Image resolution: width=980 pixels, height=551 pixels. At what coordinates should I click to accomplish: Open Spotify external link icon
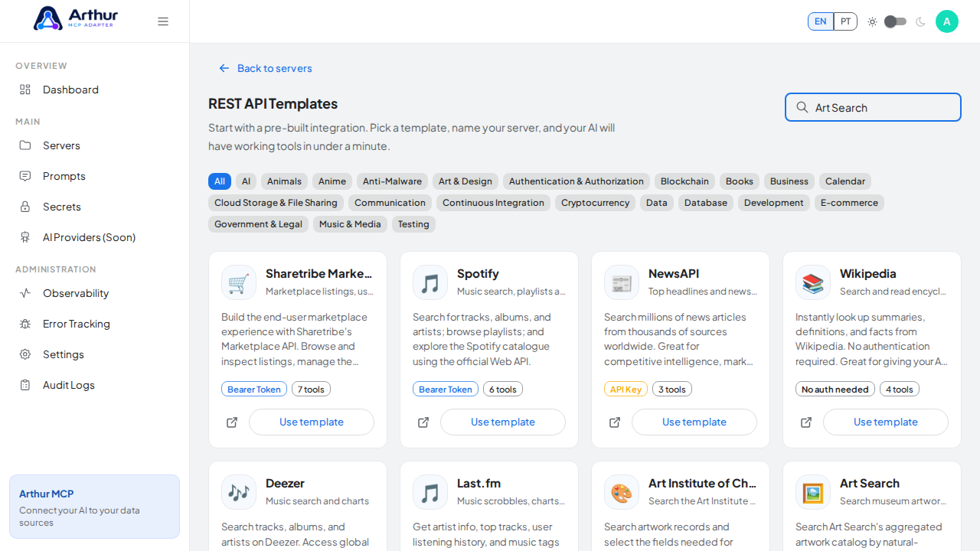tap(423, 422)
